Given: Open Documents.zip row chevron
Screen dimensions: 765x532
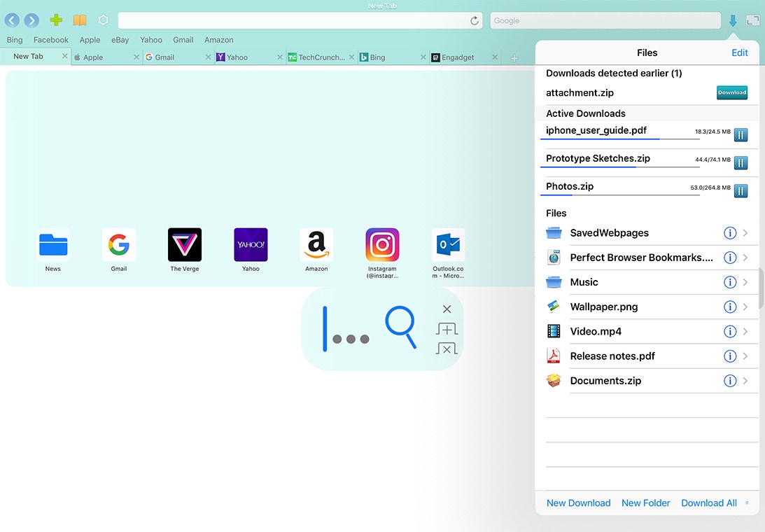Looking at the screenshot, I should (x=746, y=381).
